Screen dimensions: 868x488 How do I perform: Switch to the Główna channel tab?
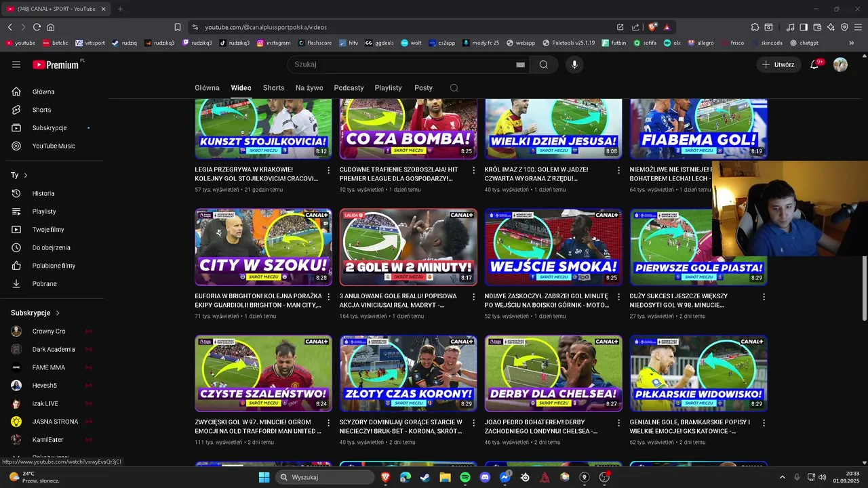(x=208, y=88)
